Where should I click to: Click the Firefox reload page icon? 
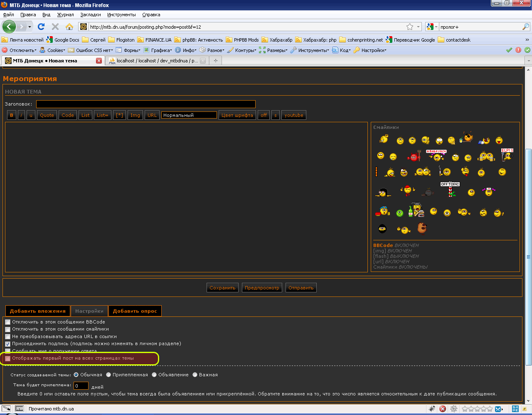(41, 27)
